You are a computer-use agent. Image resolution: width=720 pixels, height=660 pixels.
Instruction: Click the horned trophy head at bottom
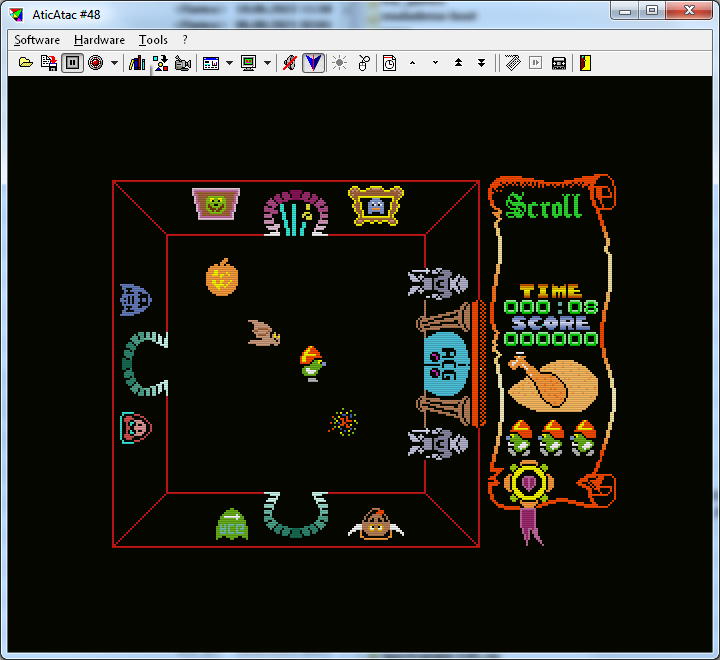click(x=376, y=524)
